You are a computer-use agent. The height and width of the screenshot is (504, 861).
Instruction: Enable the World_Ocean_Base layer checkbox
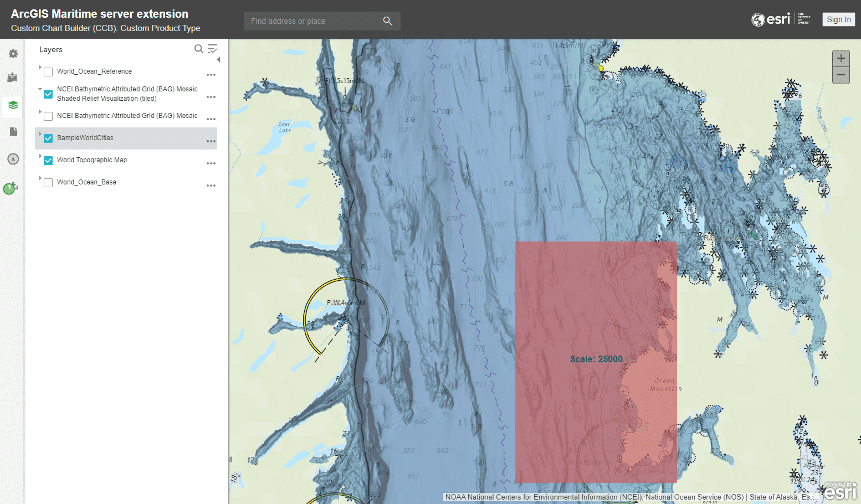pos(48,183)
